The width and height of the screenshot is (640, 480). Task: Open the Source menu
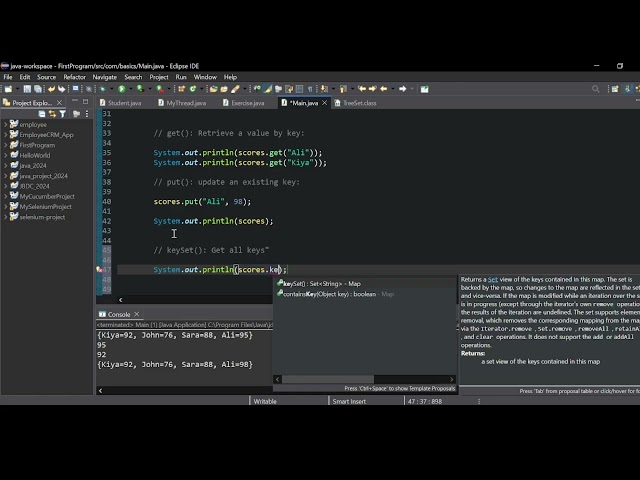(x=46, y=77)
